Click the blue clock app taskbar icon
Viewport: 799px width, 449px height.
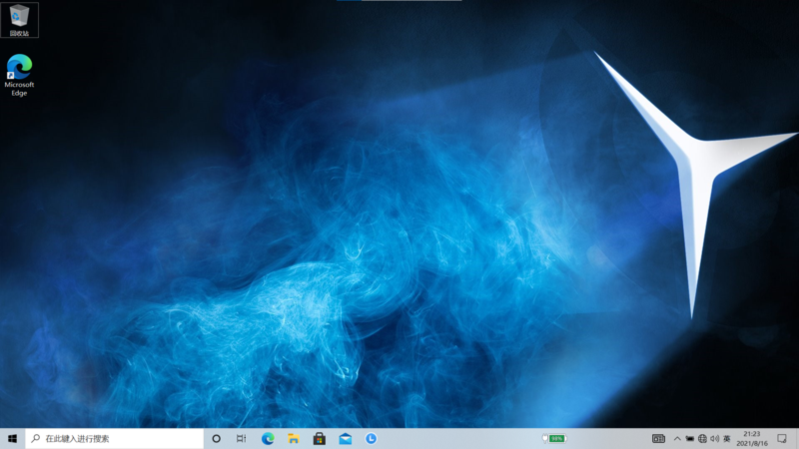click(x=371, y=439)
